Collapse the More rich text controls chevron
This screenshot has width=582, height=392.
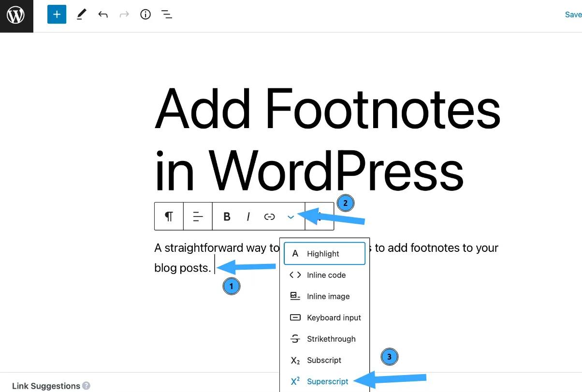(x=291, y=217)
